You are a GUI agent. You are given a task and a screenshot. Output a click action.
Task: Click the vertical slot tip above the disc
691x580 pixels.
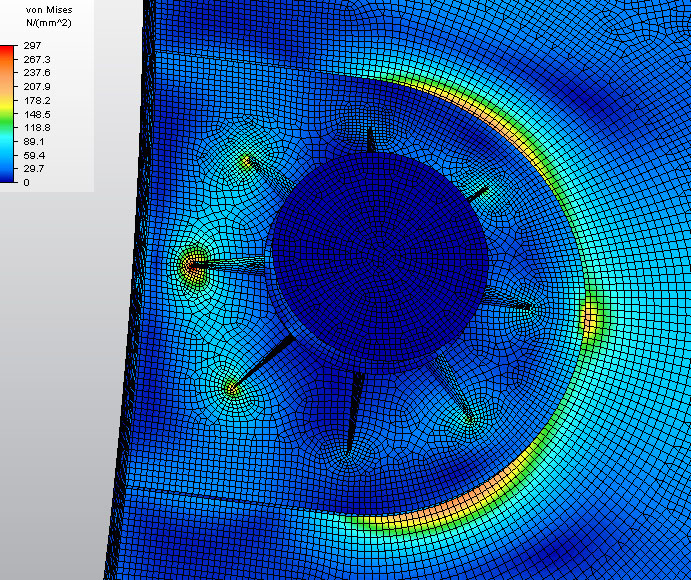tap(369, 130)
